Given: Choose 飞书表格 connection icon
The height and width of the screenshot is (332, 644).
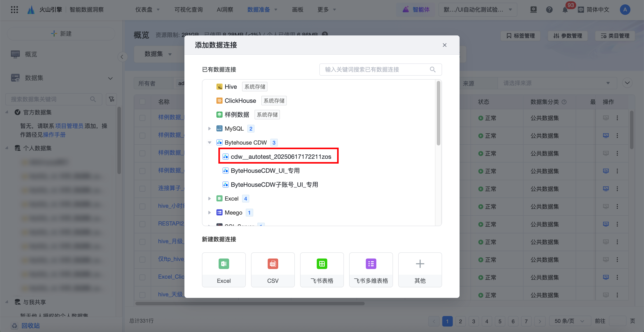Looking at the screenshot, I should (x=322, y=264).
